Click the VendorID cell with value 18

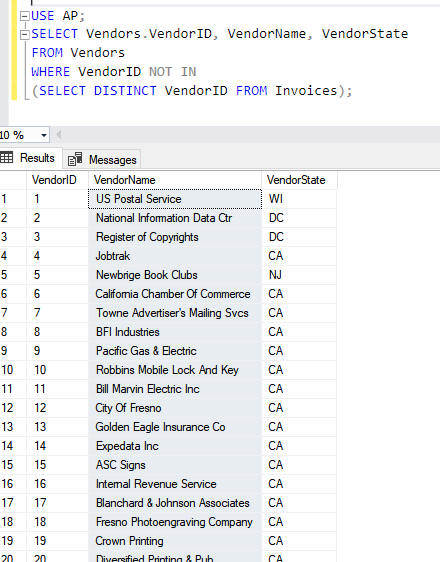coord(57,522)
